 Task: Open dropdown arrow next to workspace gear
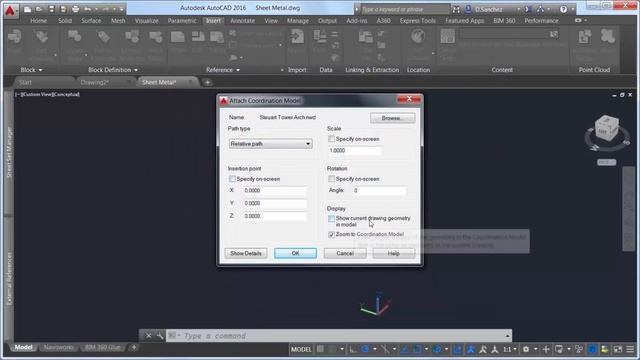pos(536,349)
